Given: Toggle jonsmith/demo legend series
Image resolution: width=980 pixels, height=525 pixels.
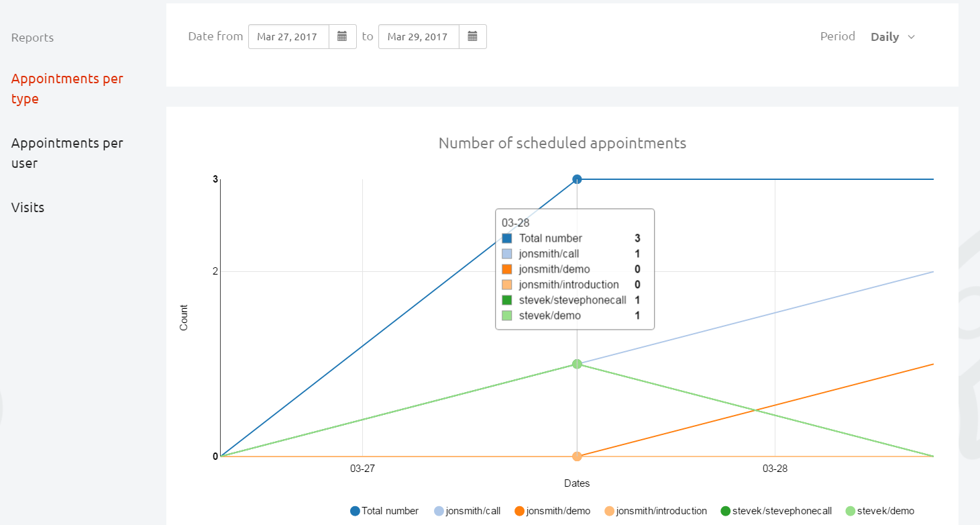Looking at the screenshot, I should [552, 511].
